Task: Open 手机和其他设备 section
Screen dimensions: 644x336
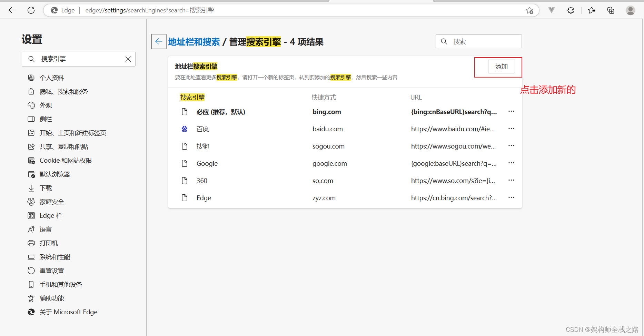Action: click(x=61, y=284)
